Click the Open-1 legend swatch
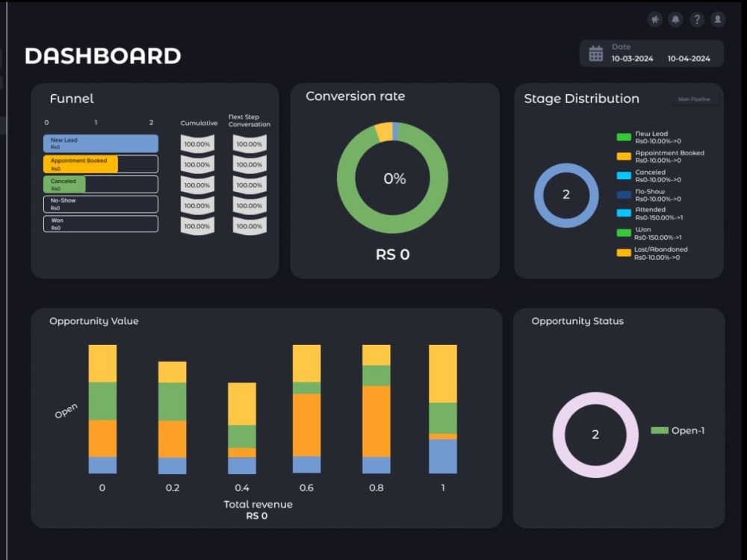Image resolution: width=747 pixels, height=560 pixels. coord(660,431)
